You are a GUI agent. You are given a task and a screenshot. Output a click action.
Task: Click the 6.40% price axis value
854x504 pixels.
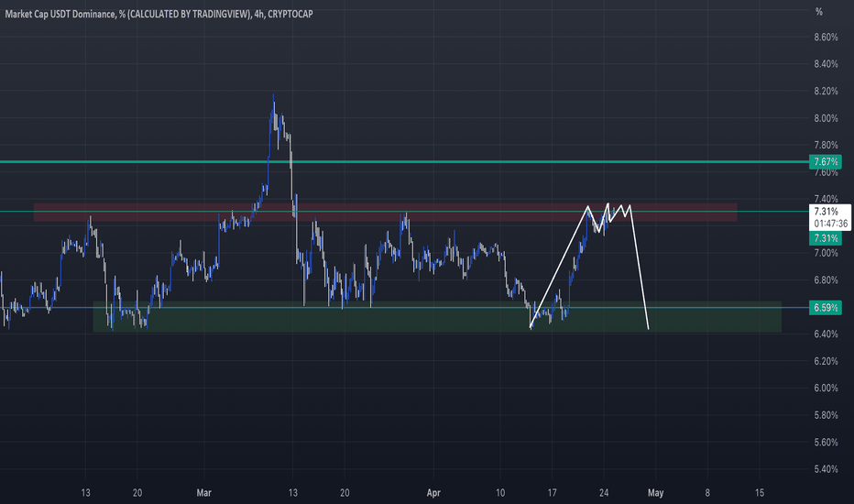click(x=826, y=334)
